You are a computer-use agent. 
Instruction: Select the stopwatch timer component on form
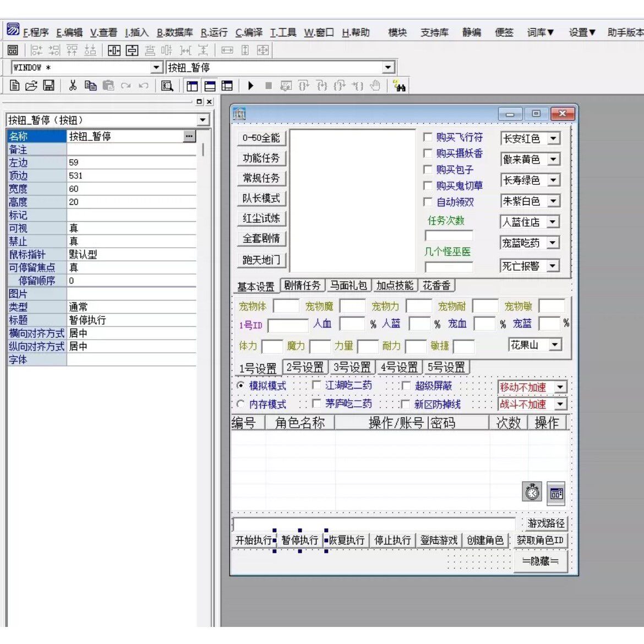point(532,492)
